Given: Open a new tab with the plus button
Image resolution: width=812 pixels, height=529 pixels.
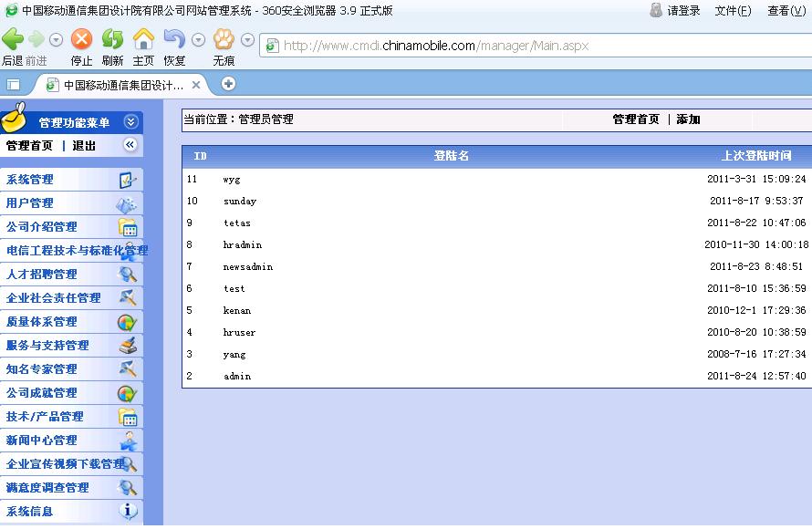Looking at the screenshot, I should point(228,84).
